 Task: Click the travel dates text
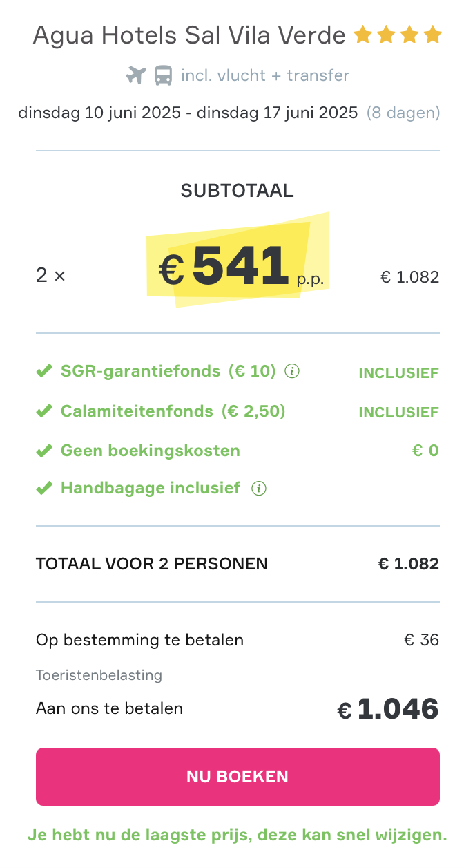(188, 113)
